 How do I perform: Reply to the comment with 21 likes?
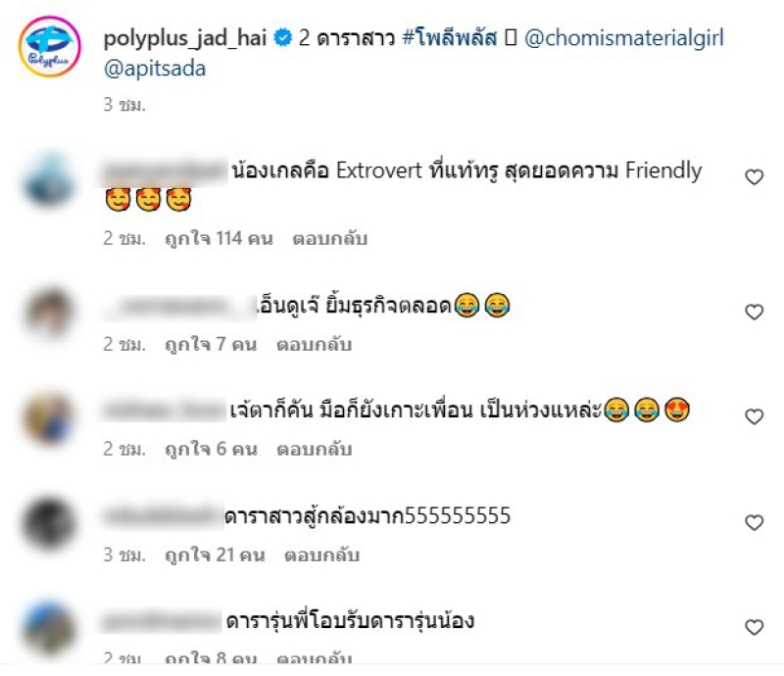pyautogui.click(x=322, y=555)
